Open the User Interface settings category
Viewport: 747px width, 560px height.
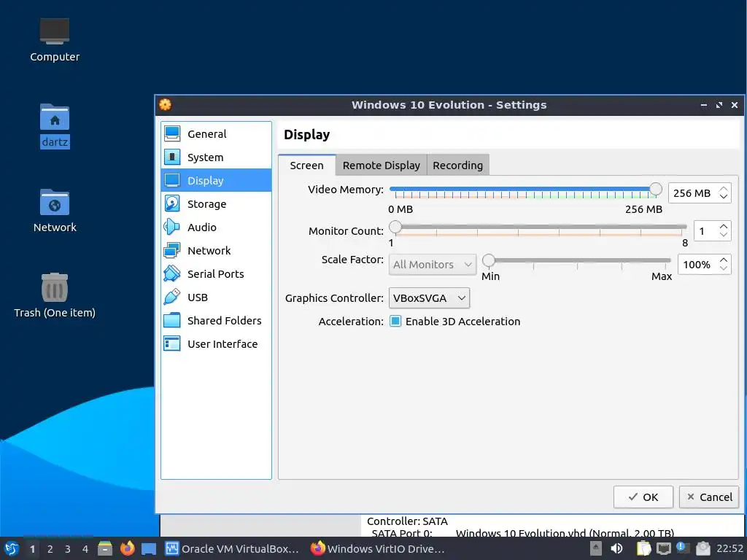pyautogui.click(x=216, y=344)
